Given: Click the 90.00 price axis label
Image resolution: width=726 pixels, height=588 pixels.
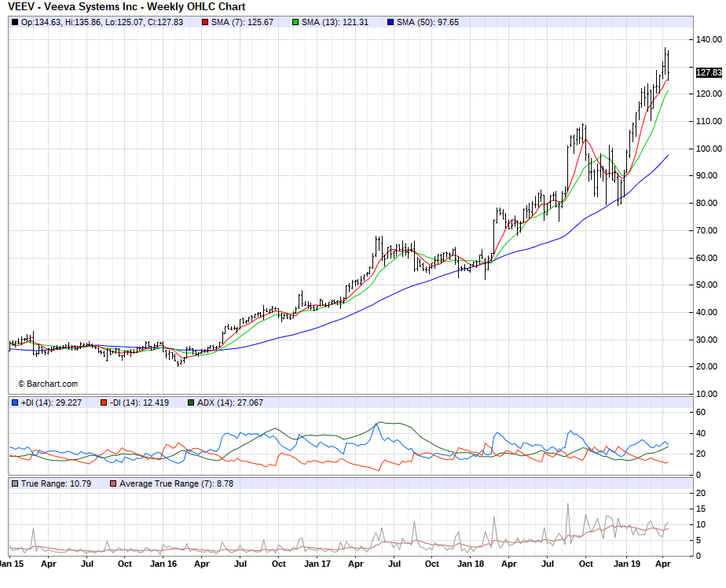Looking at the screenshot, I should tap(706, 175).
